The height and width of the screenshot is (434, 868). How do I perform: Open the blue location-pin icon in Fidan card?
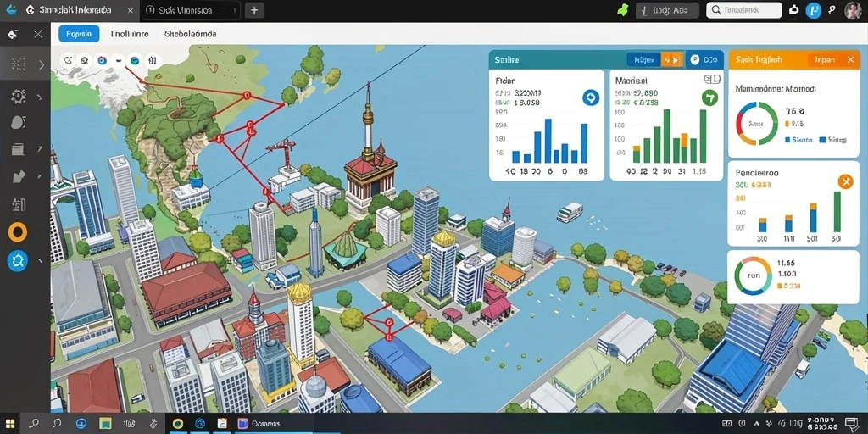(591, 98)
